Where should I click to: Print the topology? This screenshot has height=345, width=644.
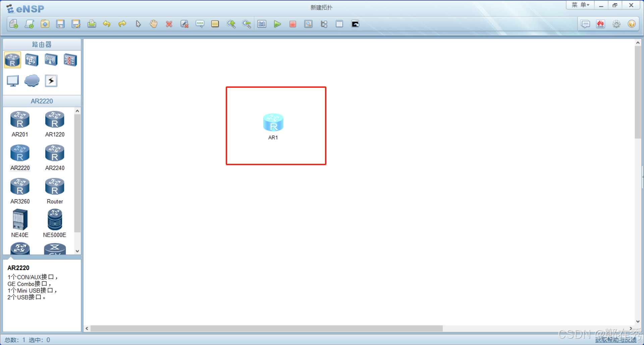92,24
